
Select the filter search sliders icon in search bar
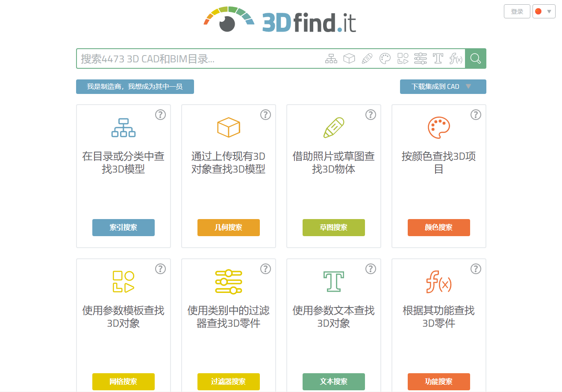point(421,59)
